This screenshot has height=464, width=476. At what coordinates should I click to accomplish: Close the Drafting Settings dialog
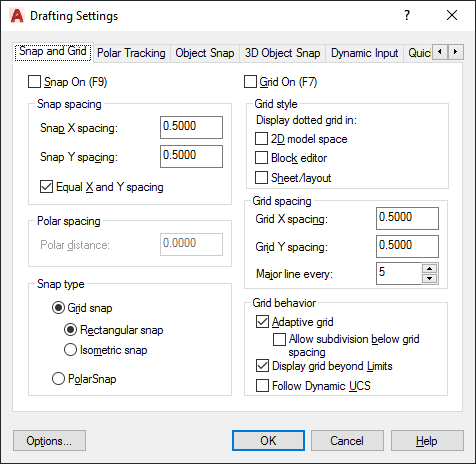click(452, 15)
